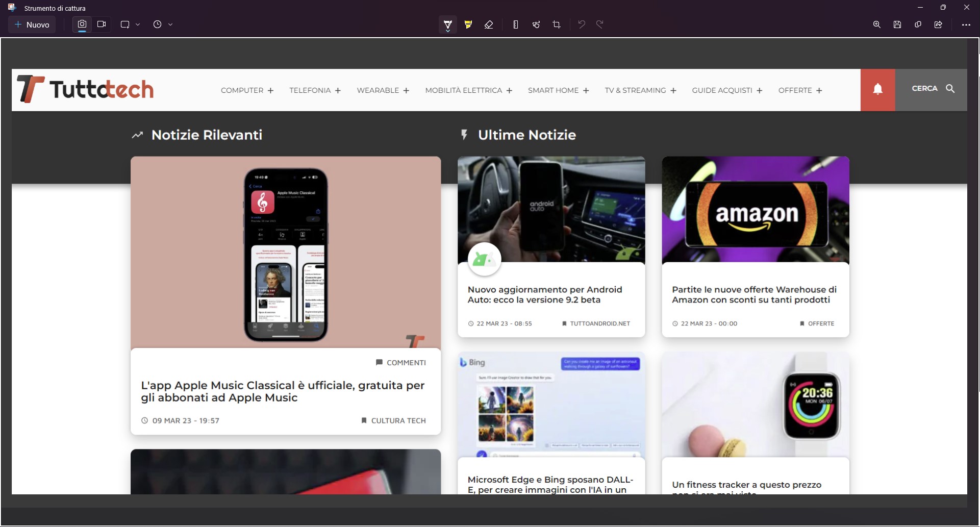Viewport: 980px width, 527px height.
Task: Open the share icon in the toolbar
Action: point(938,24)
